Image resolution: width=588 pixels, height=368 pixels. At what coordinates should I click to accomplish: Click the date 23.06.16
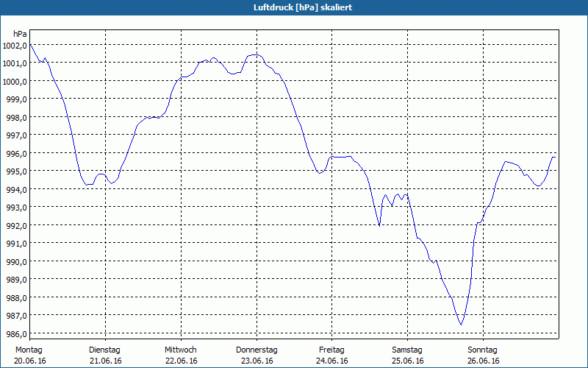[257, 361]
